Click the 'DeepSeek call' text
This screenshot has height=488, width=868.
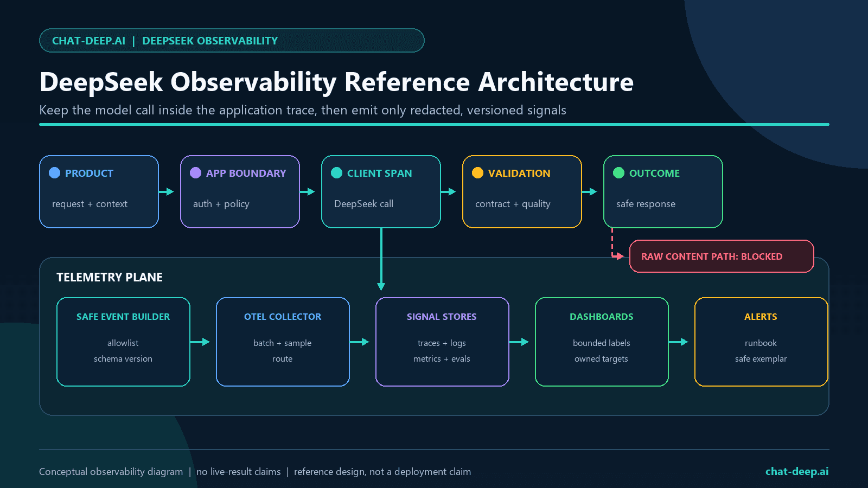(x=363, y=204)
